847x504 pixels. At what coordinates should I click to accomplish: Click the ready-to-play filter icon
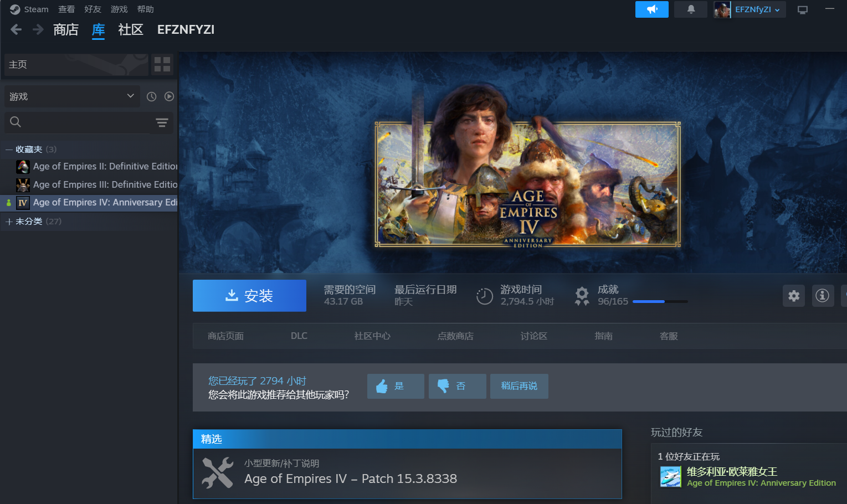(x=169, y=96)
